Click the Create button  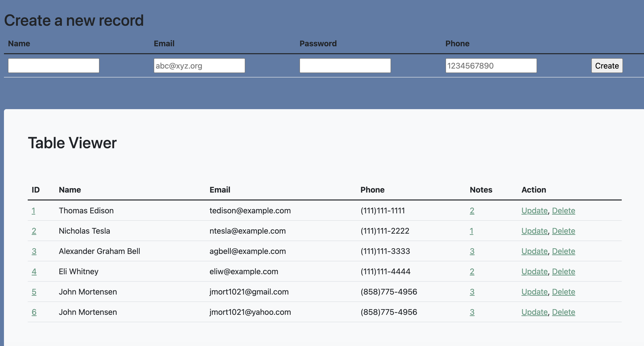pos(607,66)
